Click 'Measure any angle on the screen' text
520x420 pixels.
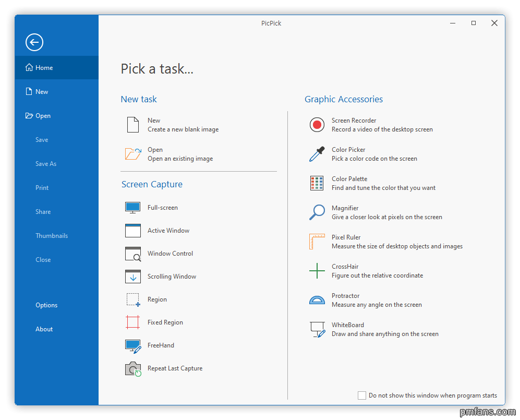coord(377,305)
